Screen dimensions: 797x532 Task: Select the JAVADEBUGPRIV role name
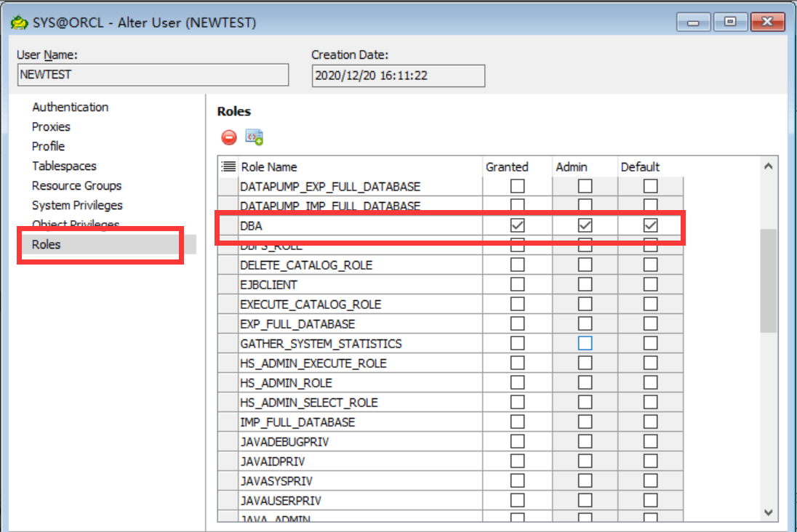(x=284, y=442)
